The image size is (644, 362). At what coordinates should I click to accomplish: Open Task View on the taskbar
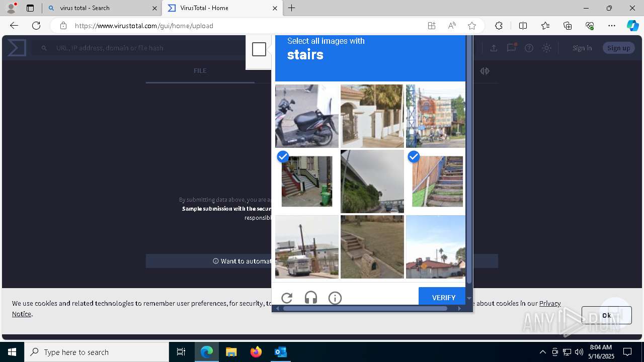181,352
